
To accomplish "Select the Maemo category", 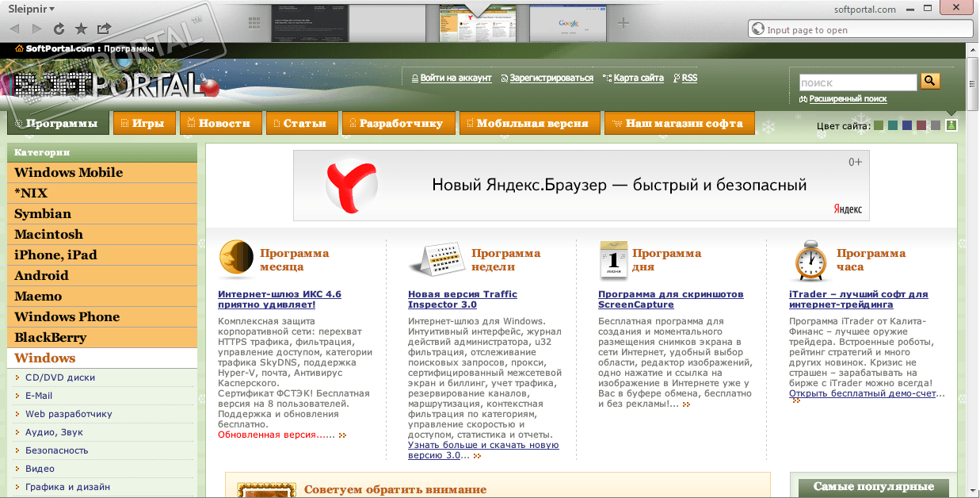I will (x=101, y=296).
